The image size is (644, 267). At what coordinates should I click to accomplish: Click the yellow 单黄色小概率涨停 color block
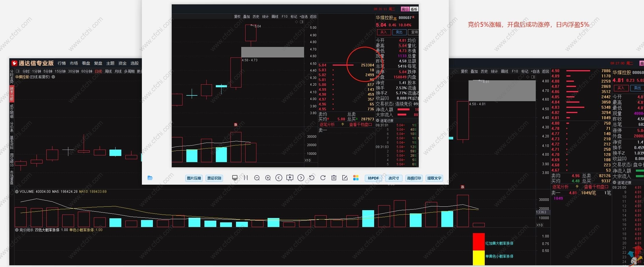pyautogui.click(x=479, y=258)
